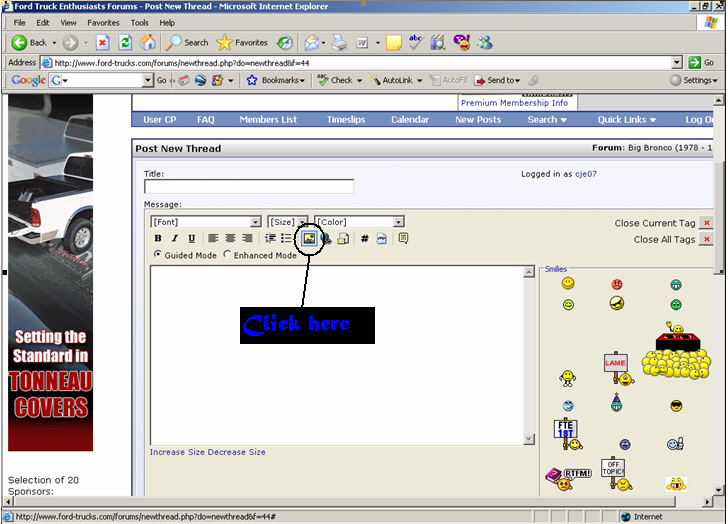Open Google toolbar search box dropdown
The height and width of the screenshot is (524, 728).
click(148, 80)
